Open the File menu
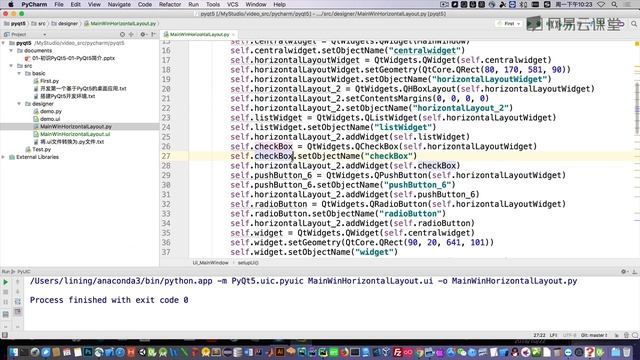Viewport: 640px width, 360px height. click(59, 4)
